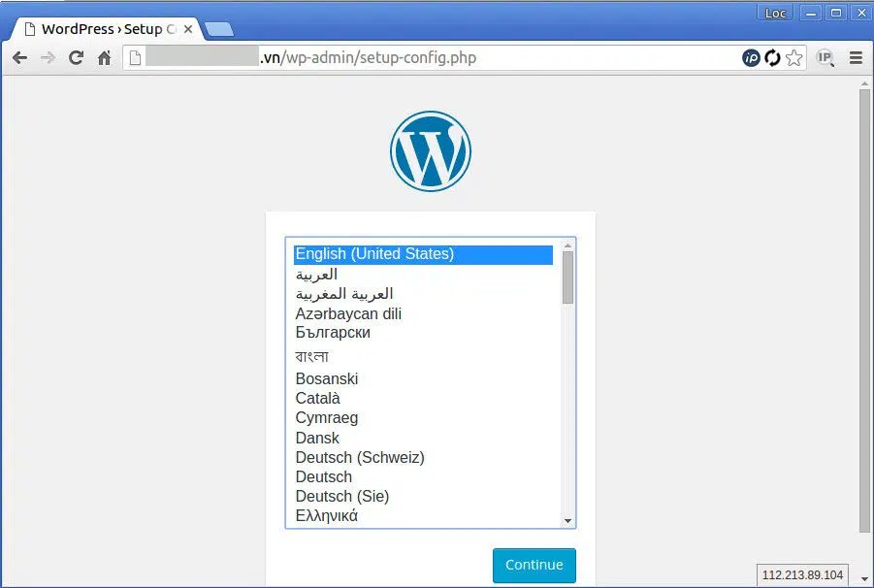Click the address bar URL field
Image resolution: width=874 pixels, height=588 pixels.
435,57
